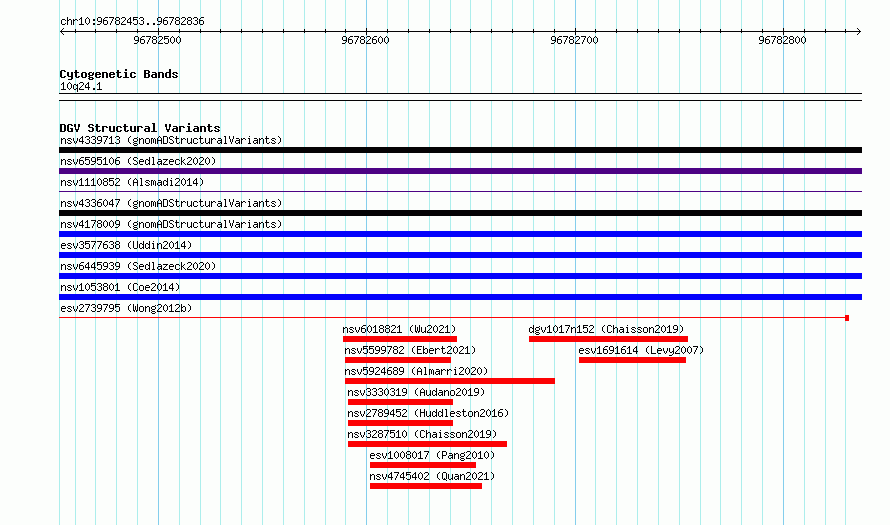This screenshot has width=890, height=525.
Task: Click the black bar under nsv4339713
Action: pyautogui.click(x=460, y=150)
